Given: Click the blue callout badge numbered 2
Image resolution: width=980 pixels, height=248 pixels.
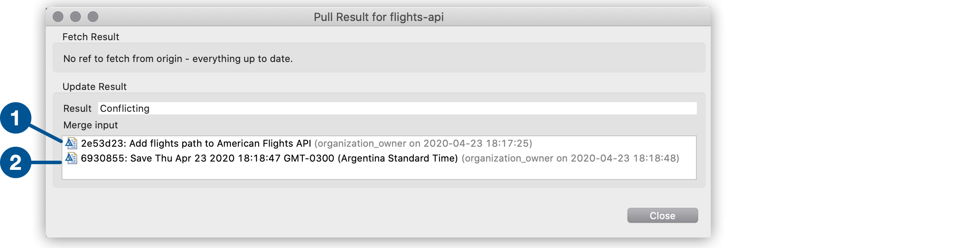Looking at the screenshot, I should tap(16, 162).
